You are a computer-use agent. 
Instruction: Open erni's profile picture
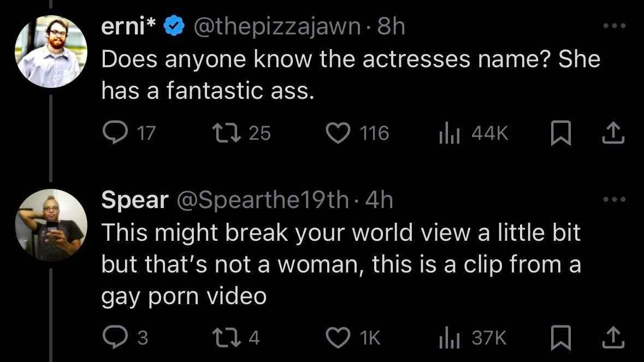pos(50,51)
